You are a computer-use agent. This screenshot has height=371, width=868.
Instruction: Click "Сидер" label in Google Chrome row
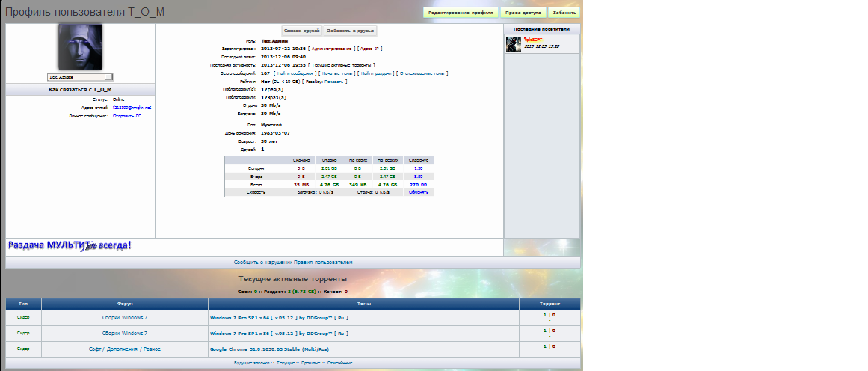(22, 349)
